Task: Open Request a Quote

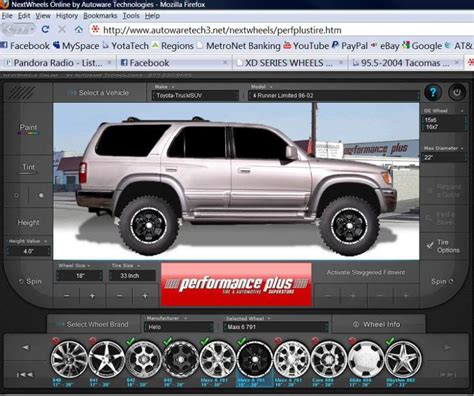Action: (x=445, y=191)
